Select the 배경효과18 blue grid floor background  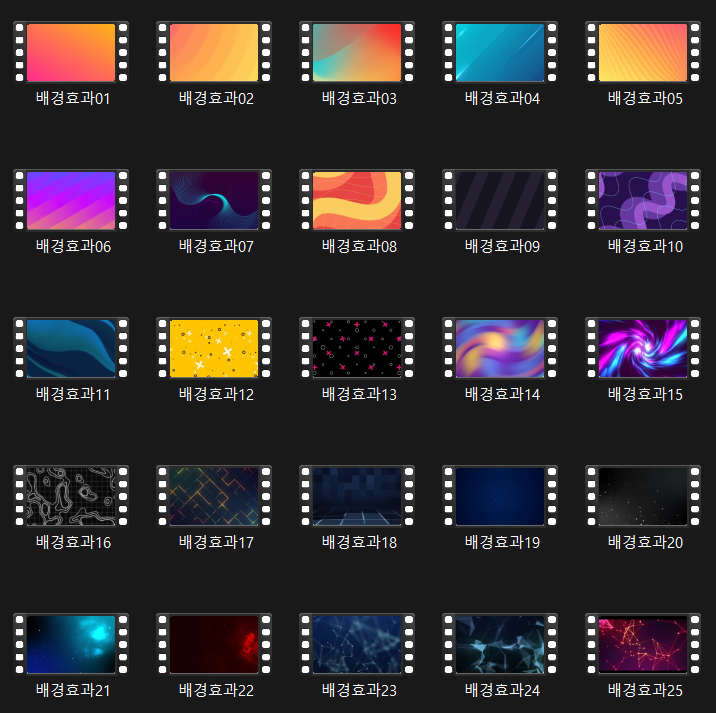click(357, 496)
